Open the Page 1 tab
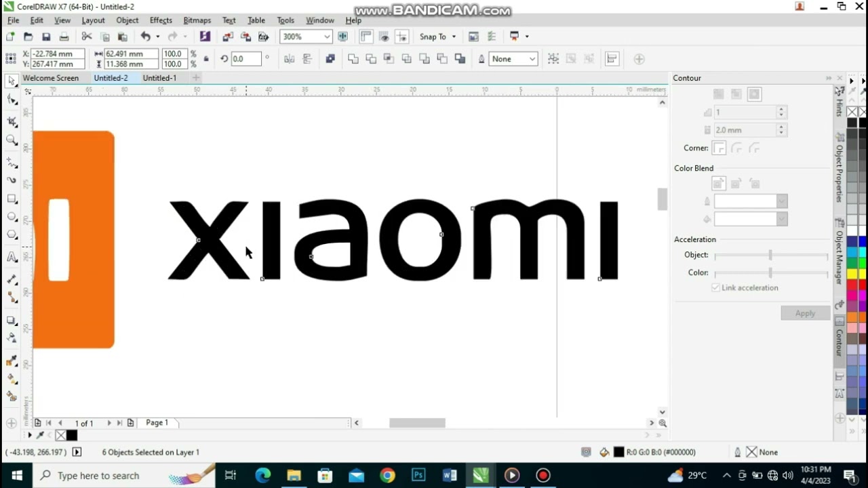868x488 pixels. tap(157, 423)
